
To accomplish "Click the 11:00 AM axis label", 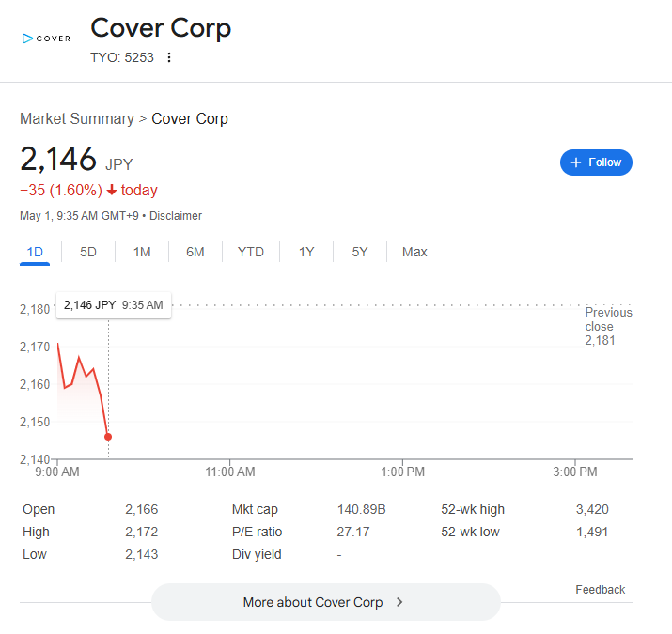I will pyautogui.click(x=230, y=472).
